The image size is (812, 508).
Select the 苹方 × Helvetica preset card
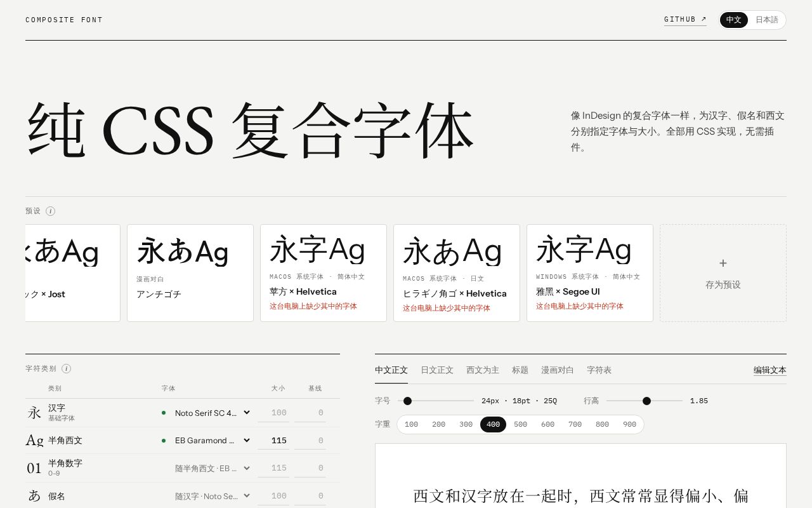(x=324, y=273)
